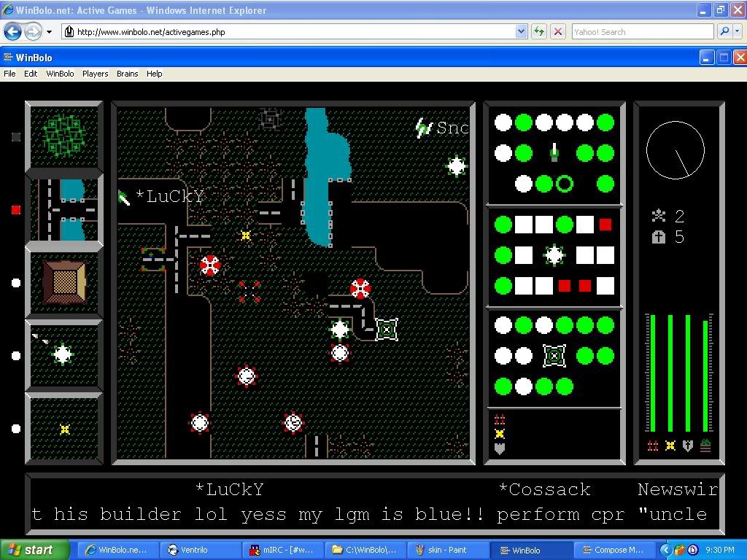The height and width of the screenshot is (560, 747).
Task: Open recent pages dropdown next to forward
Action: coord(49,32)
